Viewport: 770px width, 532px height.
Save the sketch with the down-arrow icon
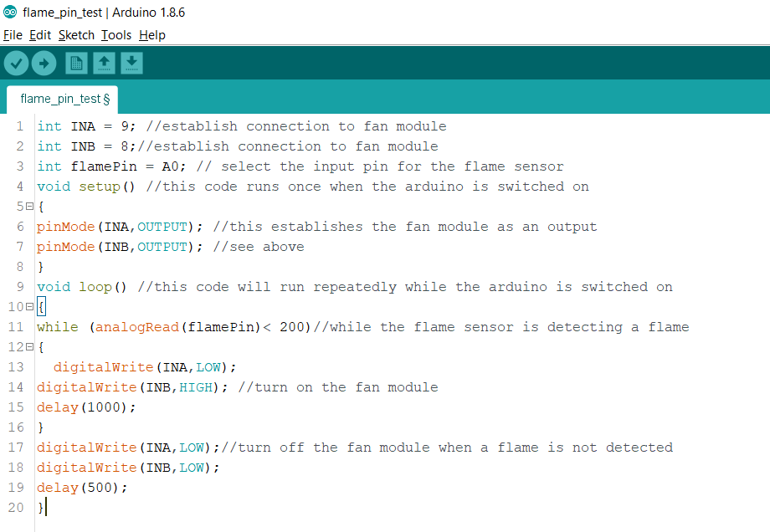131,64
